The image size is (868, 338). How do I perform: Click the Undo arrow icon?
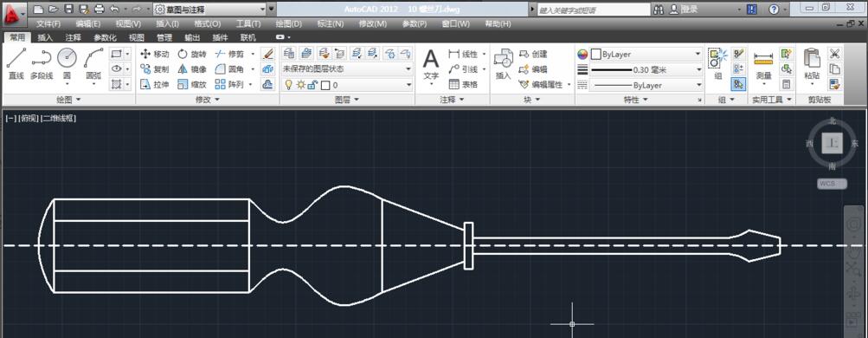point(114,9)
